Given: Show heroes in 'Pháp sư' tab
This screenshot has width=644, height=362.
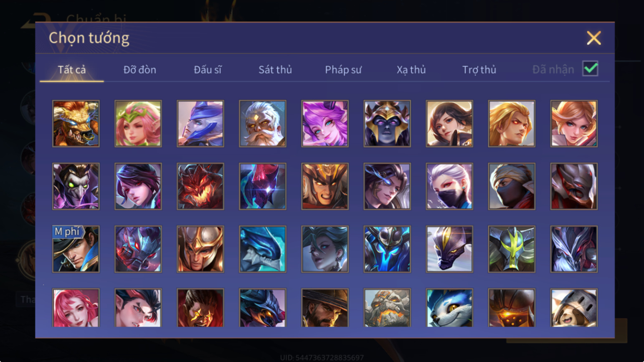Looking at the screenshot, I should [x=343, y=70].
